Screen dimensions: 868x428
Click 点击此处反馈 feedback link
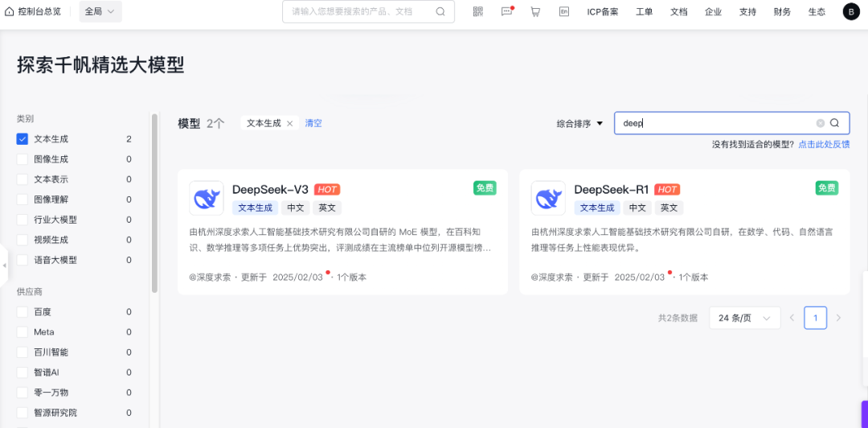pyautogui.click(x=824, y=144)
